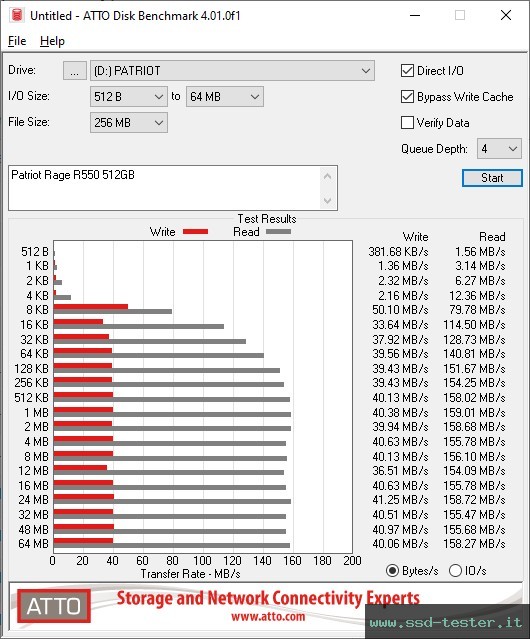Screen dimensions: 530x639
Task: Click the 1 MB gray read bar
Action: pos(172,414)
